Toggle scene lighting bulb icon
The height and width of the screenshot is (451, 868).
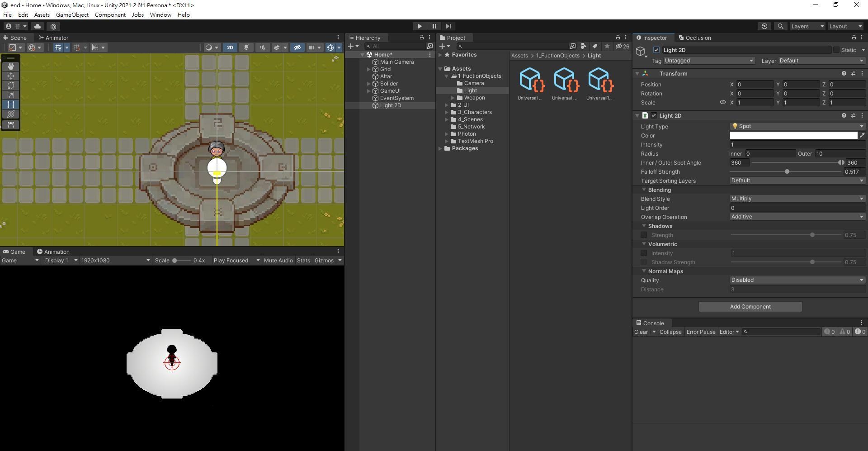[246, 47]
